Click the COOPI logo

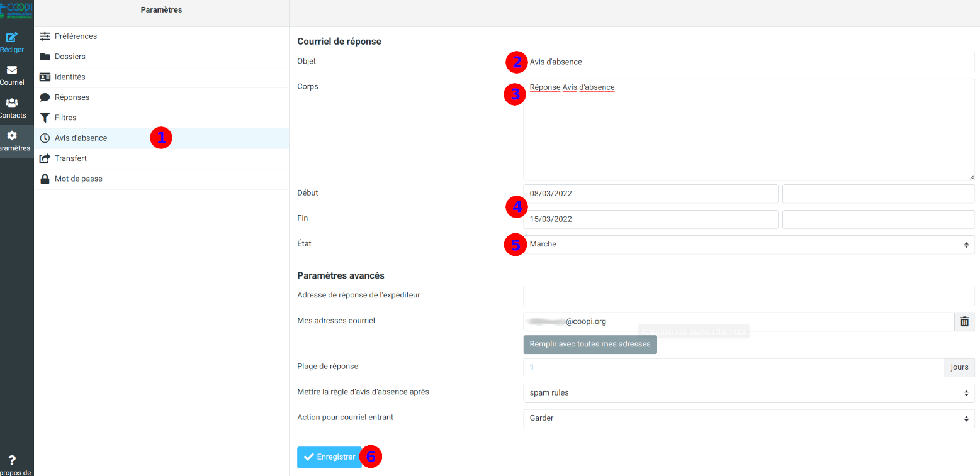coord(16,11)
